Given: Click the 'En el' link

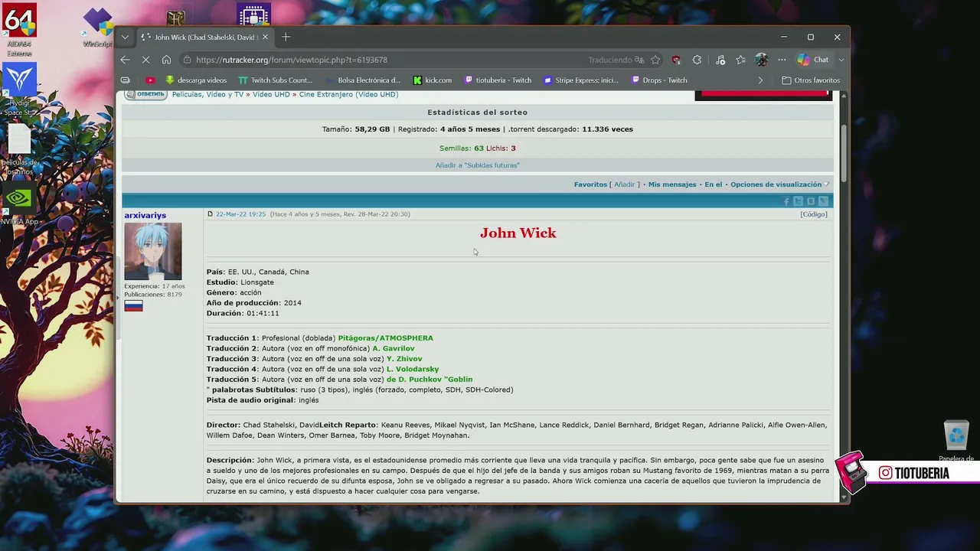Looking at the screenshot, I should [x=714, y=184].
